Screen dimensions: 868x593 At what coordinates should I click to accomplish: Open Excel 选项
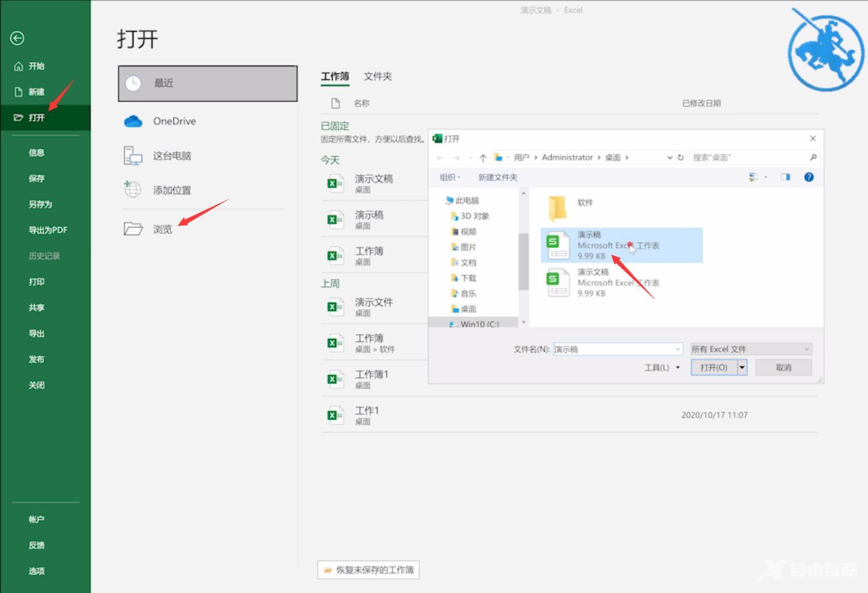(x=36, y=571)
